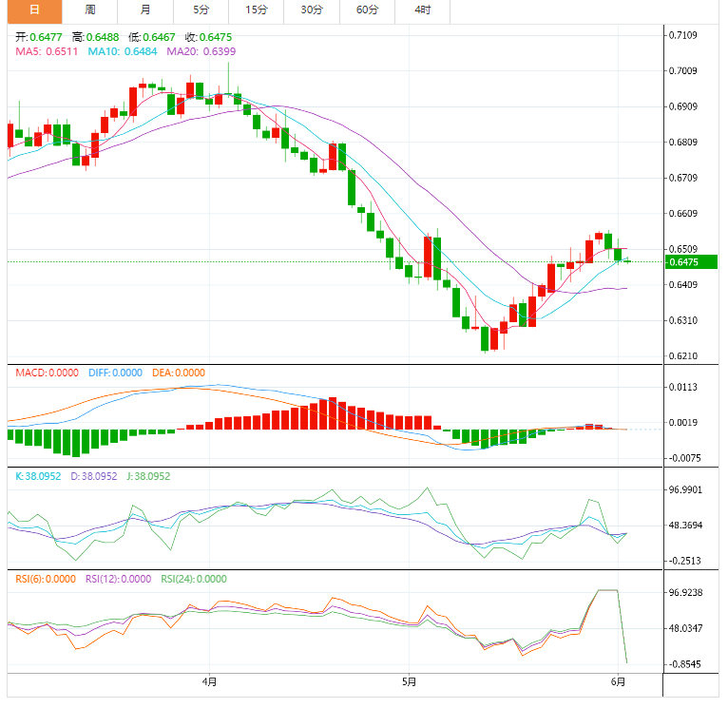Select the 日 daily timeframe tab

pos(35,10)
